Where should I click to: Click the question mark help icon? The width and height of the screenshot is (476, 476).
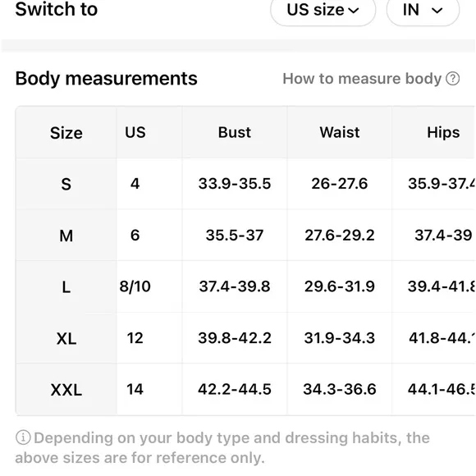click(x=453, y=79)
